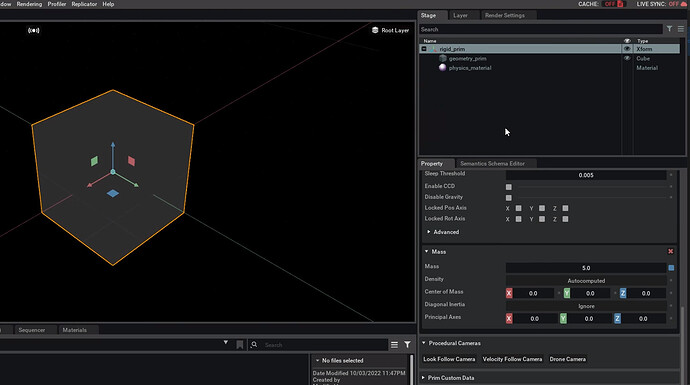Click the rigid_prim Xform icon

point(433,49)
